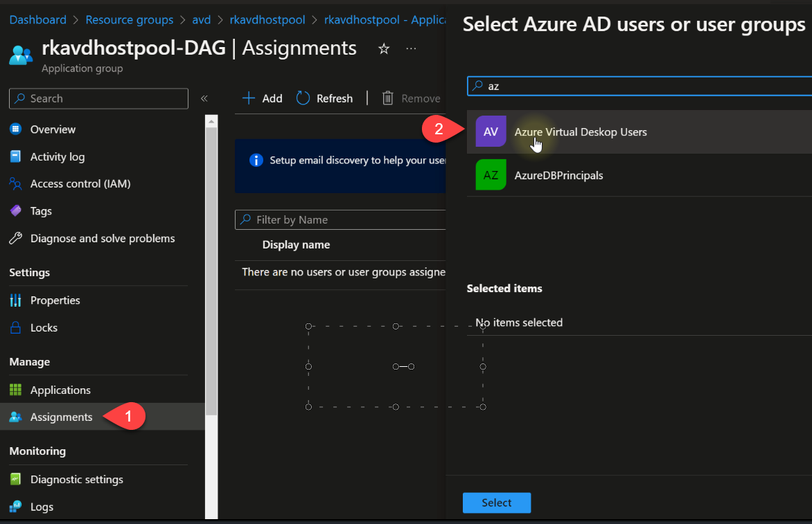The height and width of the screenshot is (524, 812).
Task: Open Applications grid icon under Manage
Action: coord(15,390)
